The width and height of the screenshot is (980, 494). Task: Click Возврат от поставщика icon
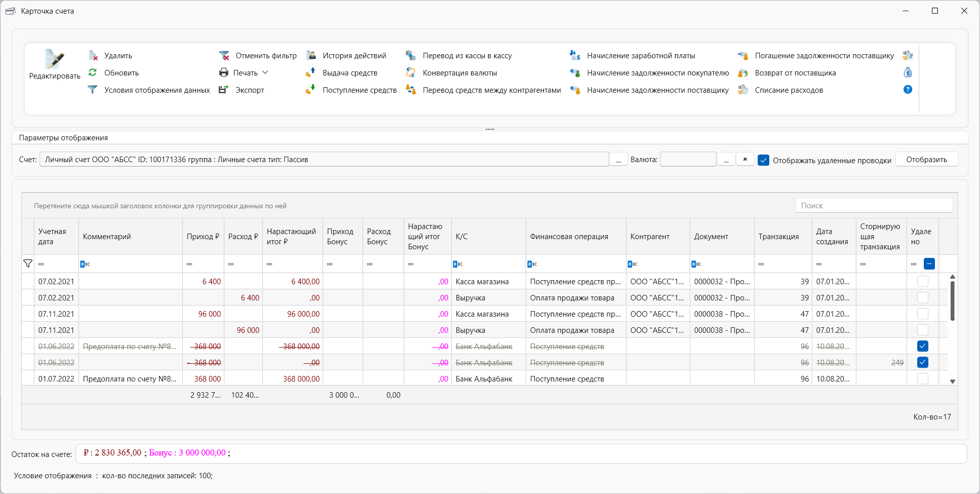[x=743, y=72]
